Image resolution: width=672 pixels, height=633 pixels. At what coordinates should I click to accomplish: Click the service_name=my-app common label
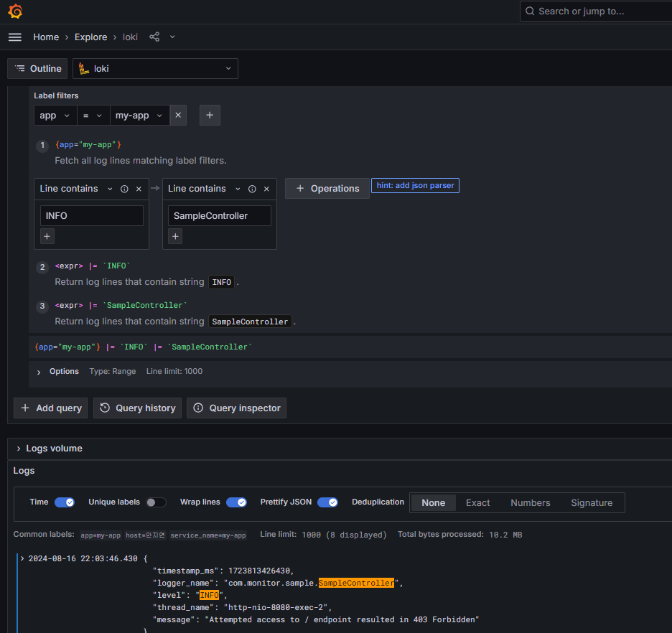208,535
